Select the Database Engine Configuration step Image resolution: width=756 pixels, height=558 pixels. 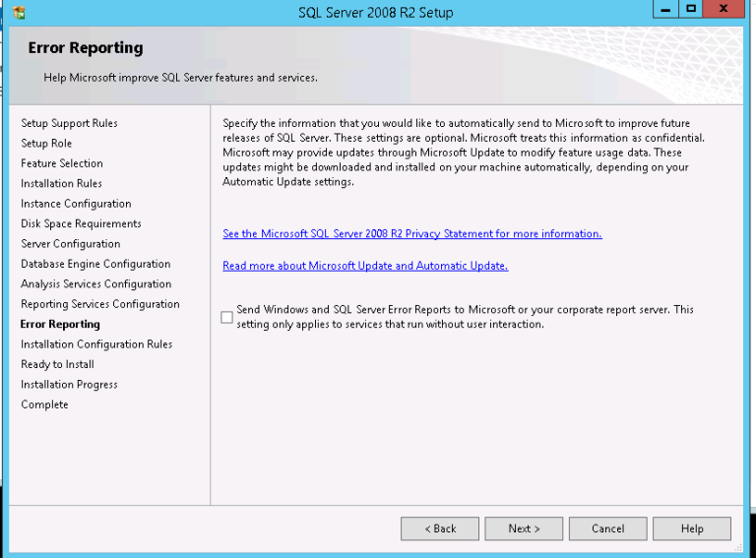coord(95,264)
